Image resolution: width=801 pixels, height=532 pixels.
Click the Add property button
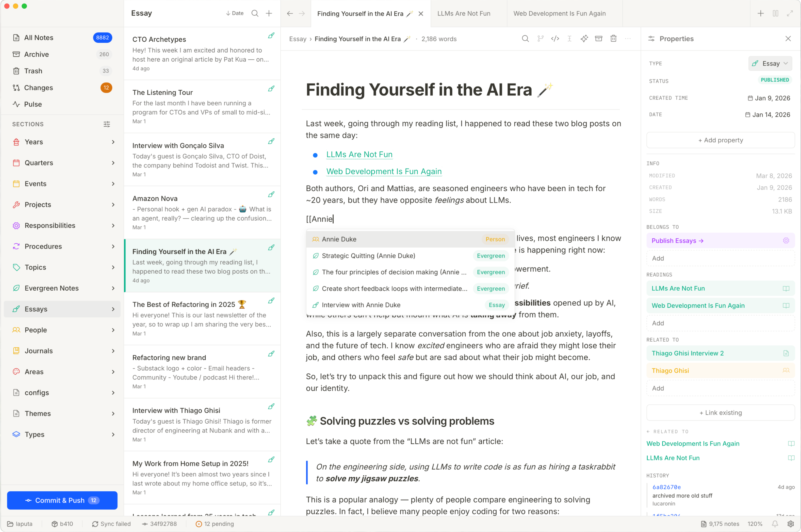(721, 140)
